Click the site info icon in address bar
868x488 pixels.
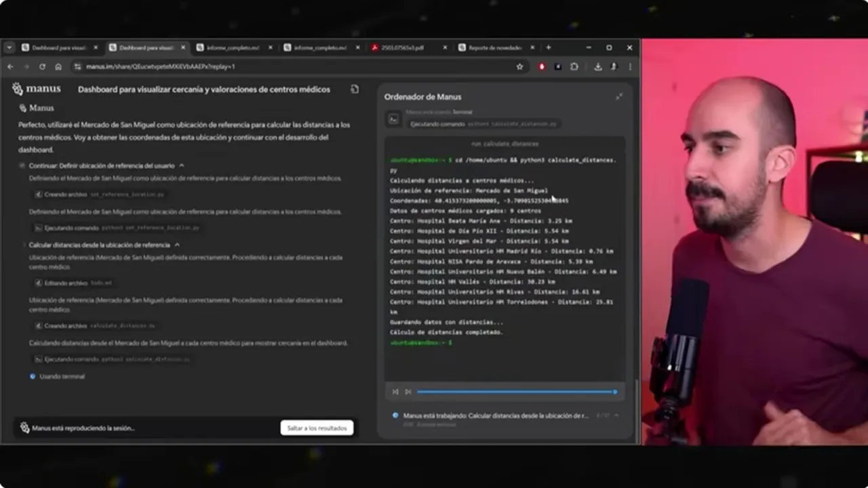78,66
